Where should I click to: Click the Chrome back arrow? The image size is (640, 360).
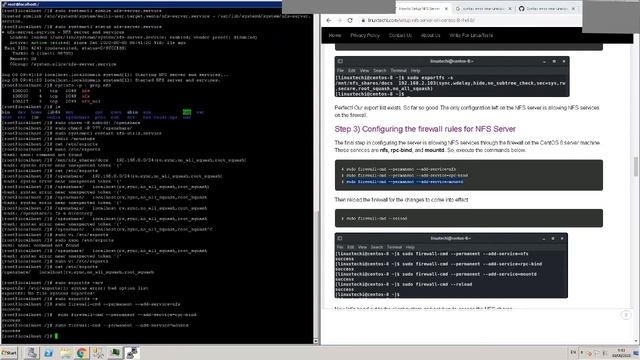329,20
